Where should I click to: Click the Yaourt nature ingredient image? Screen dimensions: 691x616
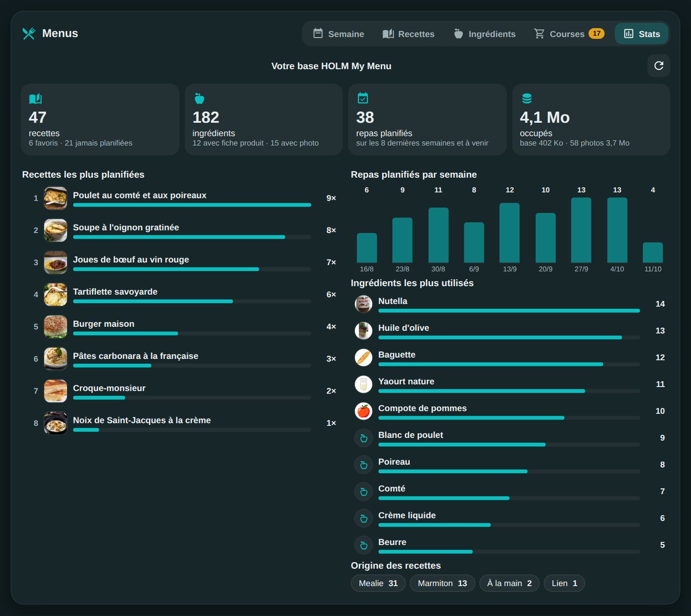coord(363,384)
